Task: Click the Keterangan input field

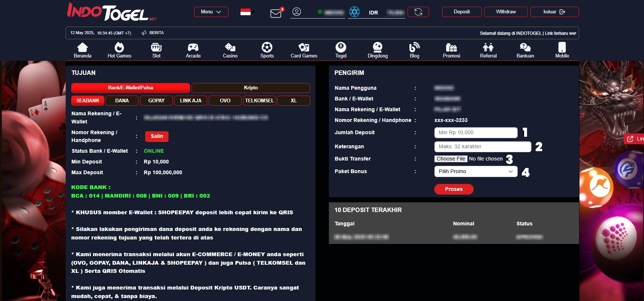Action: point(483,147)
